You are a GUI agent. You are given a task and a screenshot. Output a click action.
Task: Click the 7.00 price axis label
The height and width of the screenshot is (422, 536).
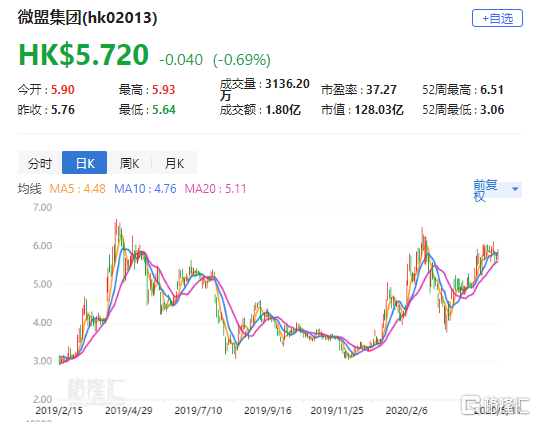42,207
